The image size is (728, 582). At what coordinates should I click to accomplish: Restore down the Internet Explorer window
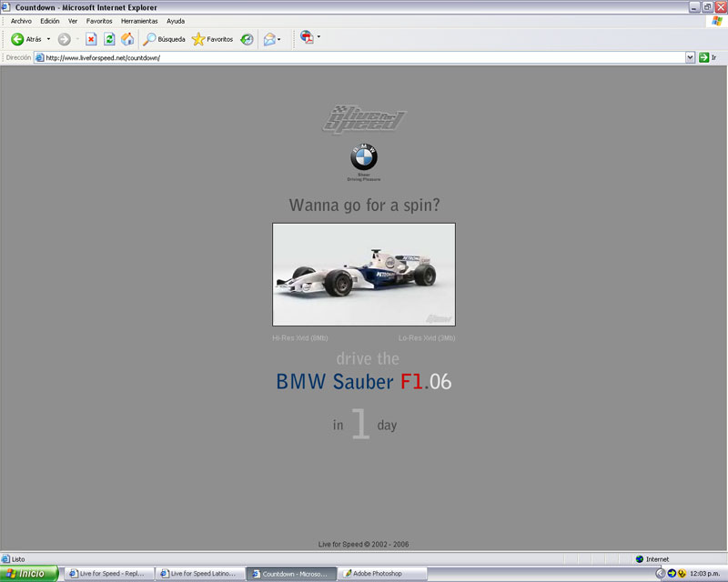tap(707, 7)
